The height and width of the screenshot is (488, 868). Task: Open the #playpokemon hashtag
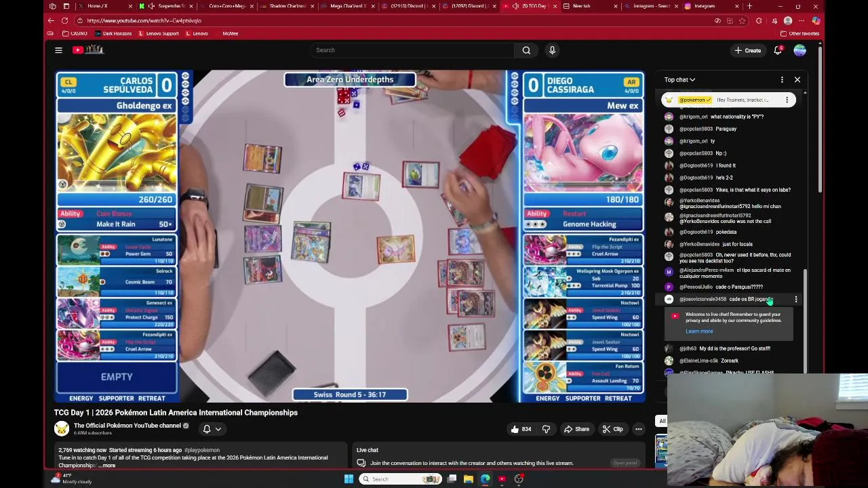[202, 450]
